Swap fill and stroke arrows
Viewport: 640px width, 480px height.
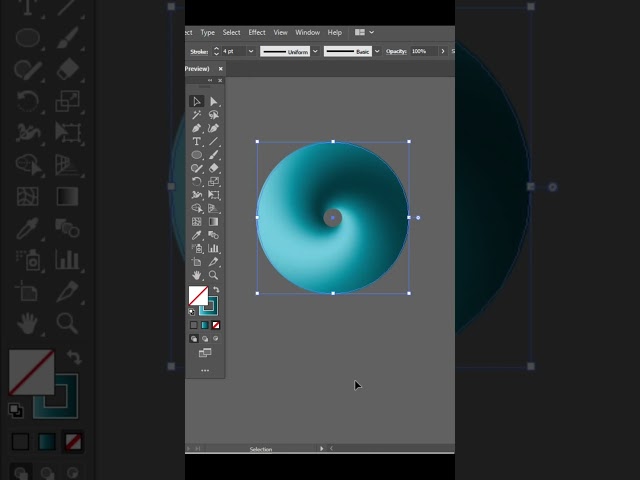(216, 290)
